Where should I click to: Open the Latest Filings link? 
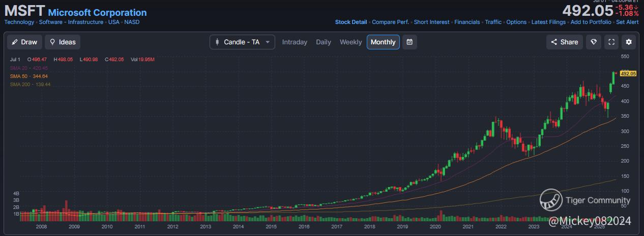click(548, 22)
